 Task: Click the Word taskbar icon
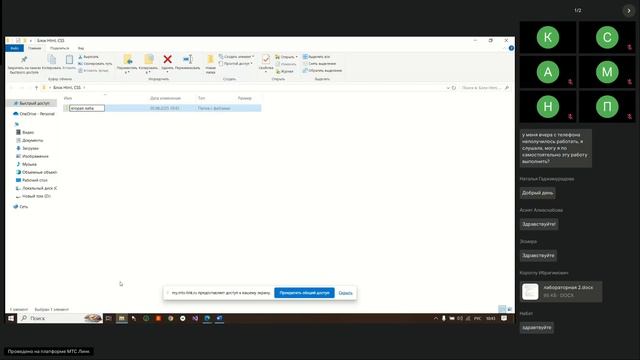220,318
